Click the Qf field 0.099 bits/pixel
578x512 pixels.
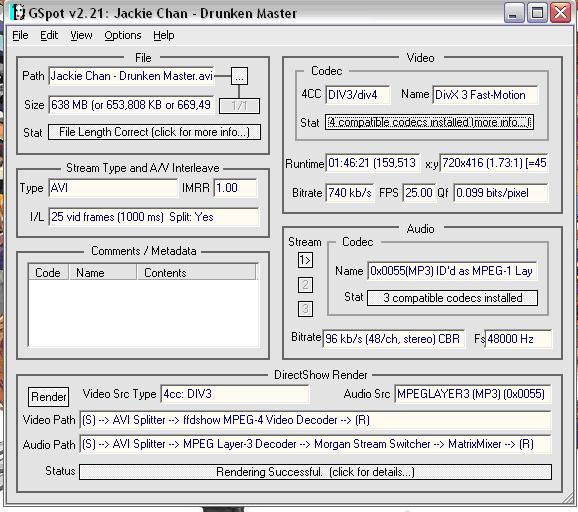tap(501, 193)
